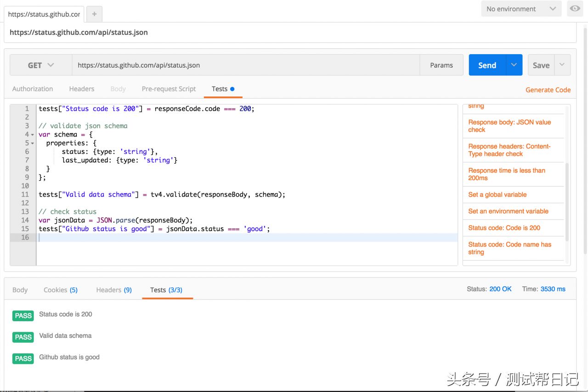
Task: Click line number 11 in the gutter
Action: 25,195
